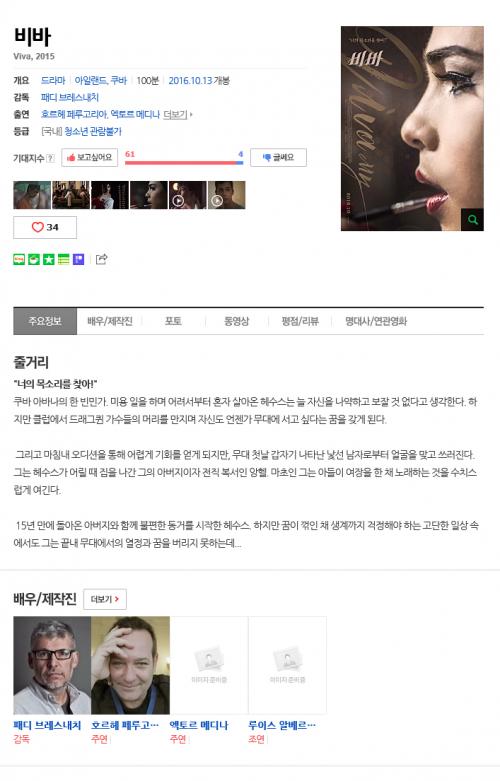Play the fifth video thumbnail in the strip
This screenshot has height=781, width=500.
tap(187, 195)
